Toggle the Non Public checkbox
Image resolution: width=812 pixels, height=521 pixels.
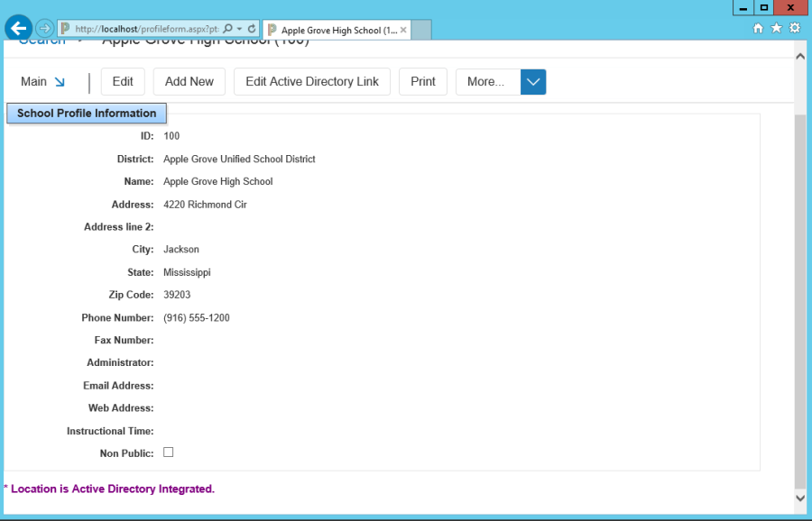[x=168, y=452]
